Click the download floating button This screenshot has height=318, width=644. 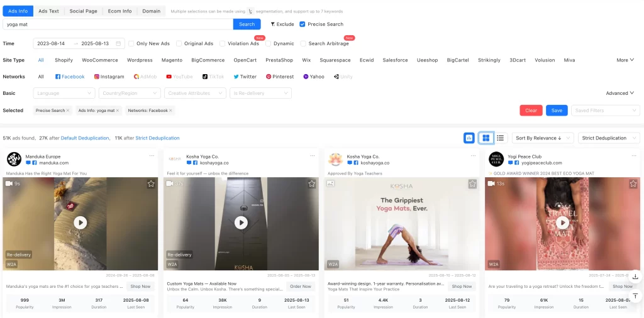coord(635,277)
